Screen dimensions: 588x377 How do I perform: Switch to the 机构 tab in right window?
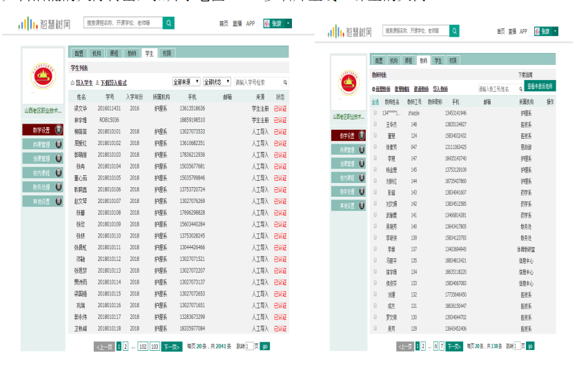tap(391, 61)
